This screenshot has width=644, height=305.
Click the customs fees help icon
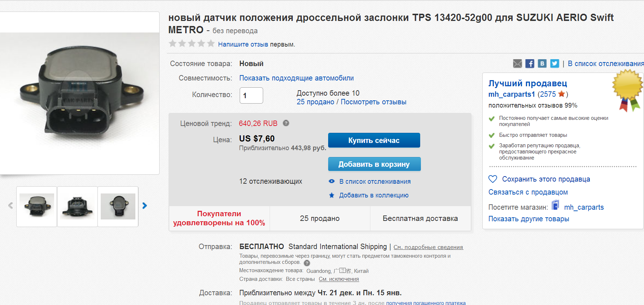tap(307, 263)
